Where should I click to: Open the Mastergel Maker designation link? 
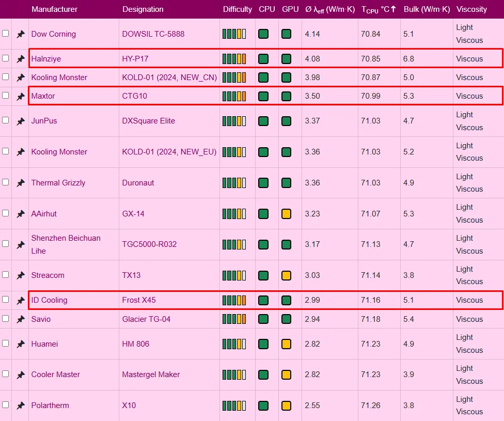tap(151, 375)
